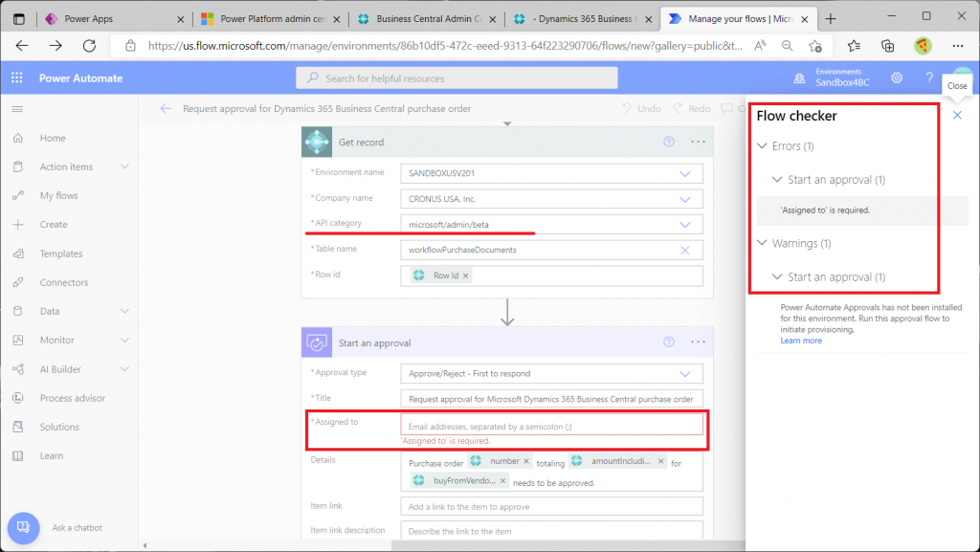Collapse the Warnings (1) section

[762, 243]
